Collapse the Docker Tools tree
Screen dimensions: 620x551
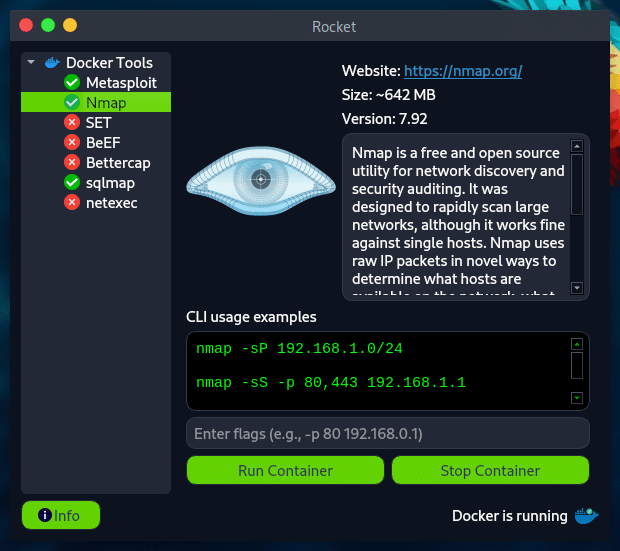31,62
